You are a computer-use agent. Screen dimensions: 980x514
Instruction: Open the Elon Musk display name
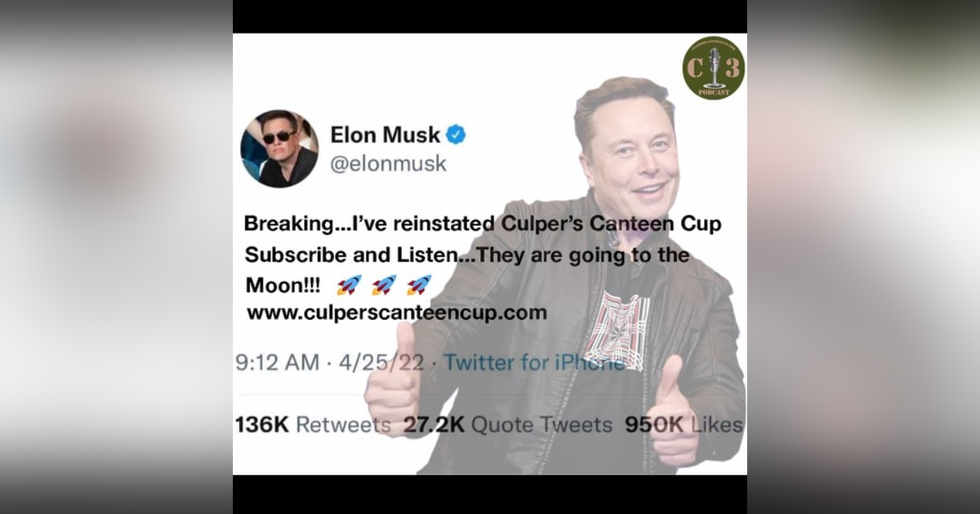385,135
